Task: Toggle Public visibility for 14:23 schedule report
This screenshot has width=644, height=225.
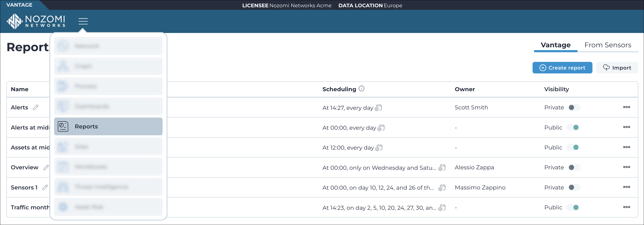Action: [x=573, y=207]
